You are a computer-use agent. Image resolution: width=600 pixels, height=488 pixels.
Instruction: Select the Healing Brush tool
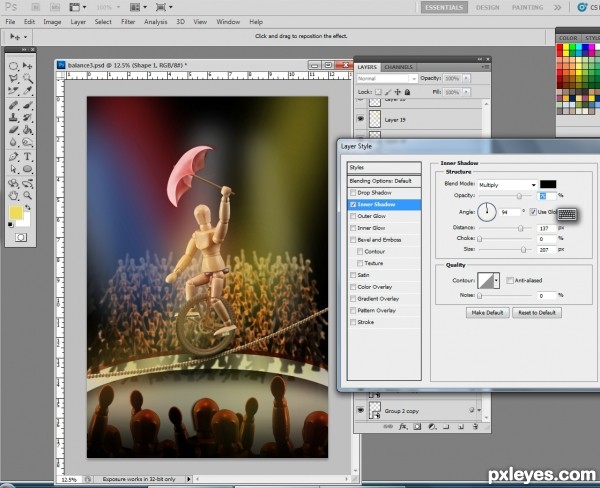point(13,105)
